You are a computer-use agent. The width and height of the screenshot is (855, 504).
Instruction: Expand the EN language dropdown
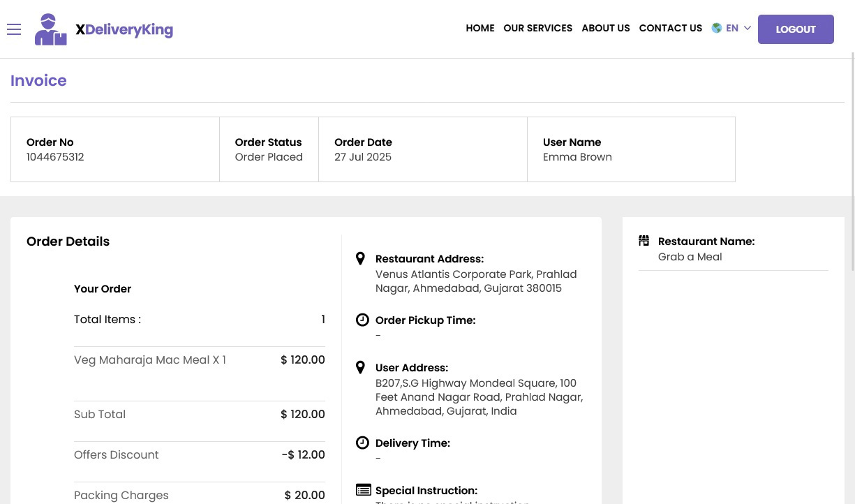click(731, 29)
